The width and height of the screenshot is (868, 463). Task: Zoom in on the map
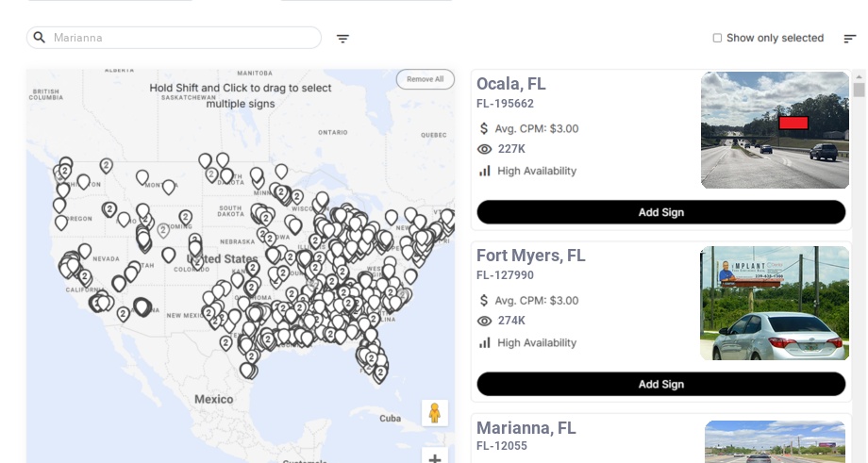tap(434, 458)
